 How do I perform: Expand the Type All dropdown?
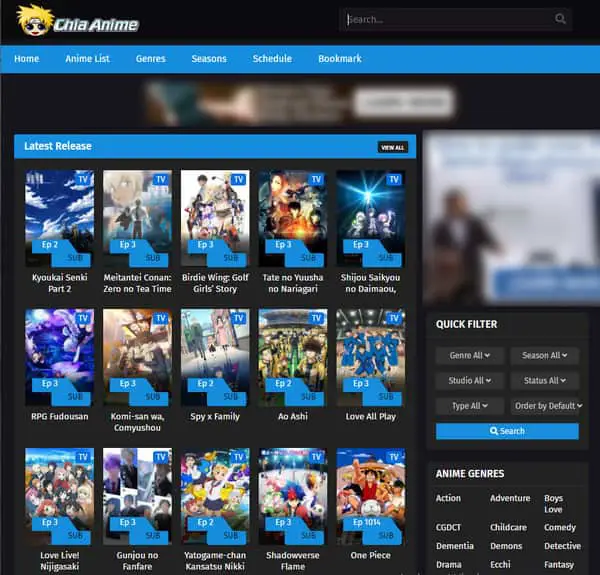click(x=470, y=406)
